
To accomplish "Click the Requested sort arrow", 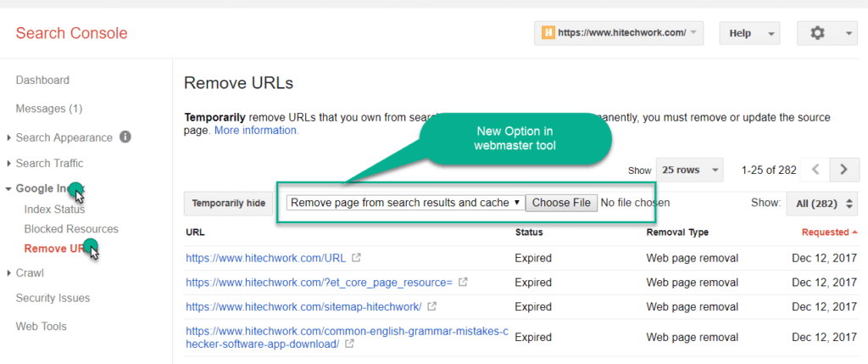I will tap(855, 232).
